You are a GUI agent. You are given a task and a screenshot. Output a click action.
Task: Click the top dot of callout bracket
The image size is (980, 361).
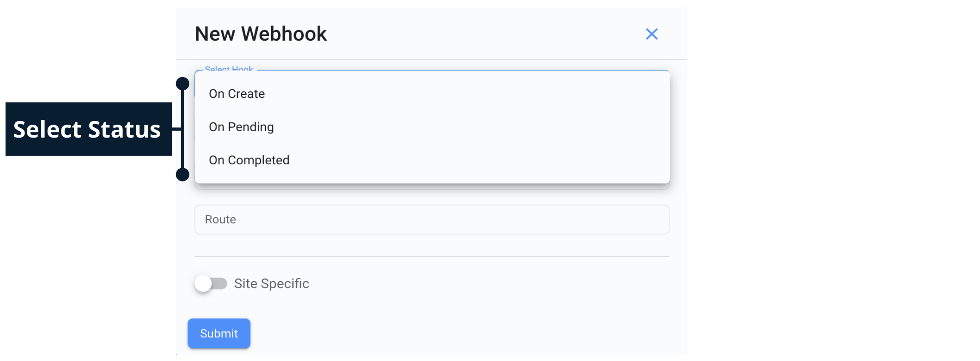click(183, 84)
